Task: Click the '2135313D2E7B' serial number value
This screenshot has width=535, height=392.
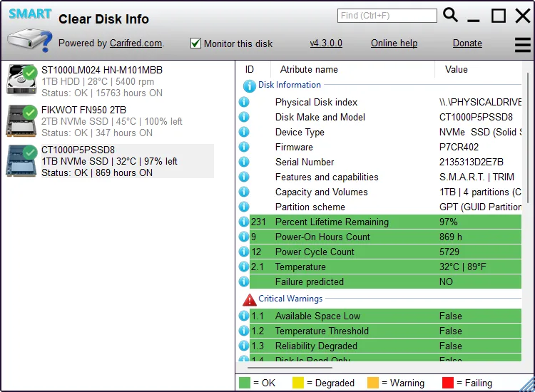Action: pyautogui.click(x=472, y=162)
